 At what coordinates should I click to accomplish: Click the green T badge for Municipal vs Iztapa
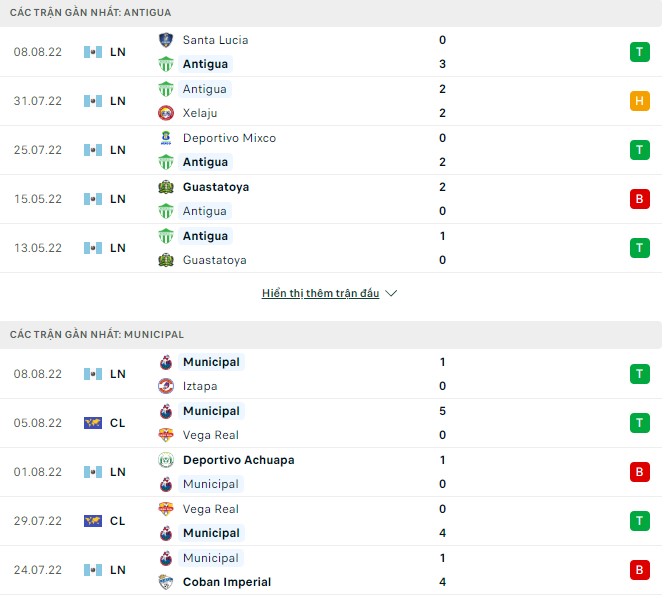639,374
